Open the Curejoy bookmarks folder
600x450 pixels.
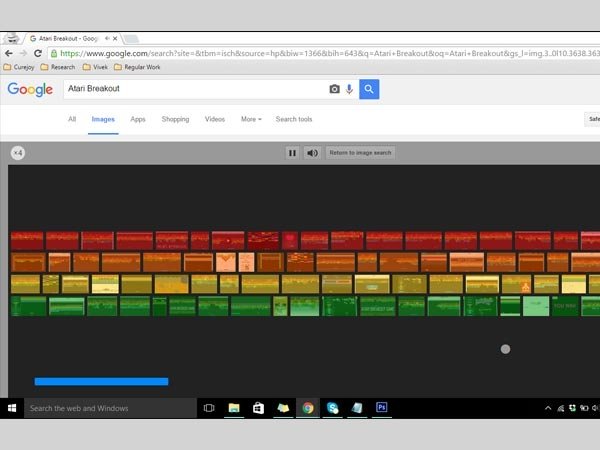19,67
